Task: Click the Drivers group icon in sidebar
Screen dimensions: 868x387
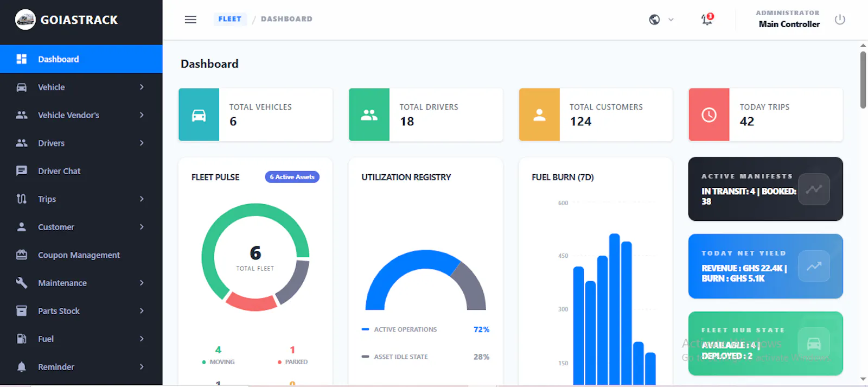Action: (x=22, y=143)
